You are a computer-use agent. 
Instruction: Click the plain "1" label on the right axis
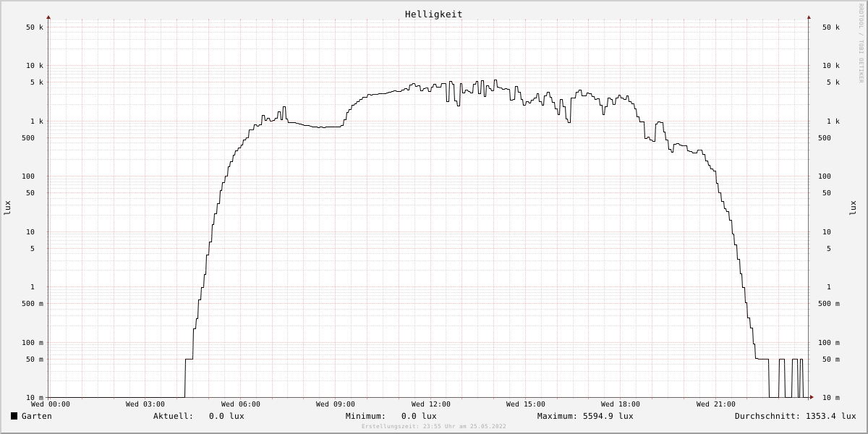[x=829, y=287]
